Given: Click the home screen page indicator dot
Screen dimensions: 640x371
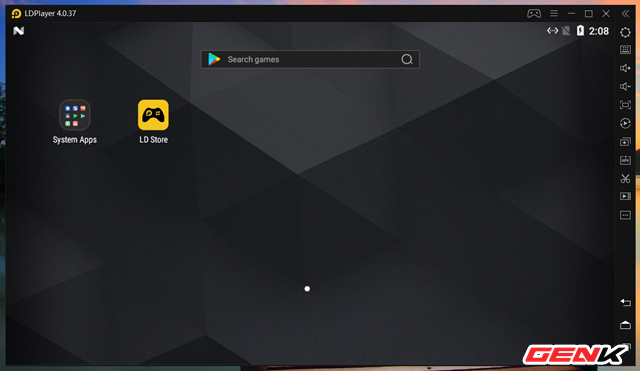Looking at the screenshot, I should (307, 289).
